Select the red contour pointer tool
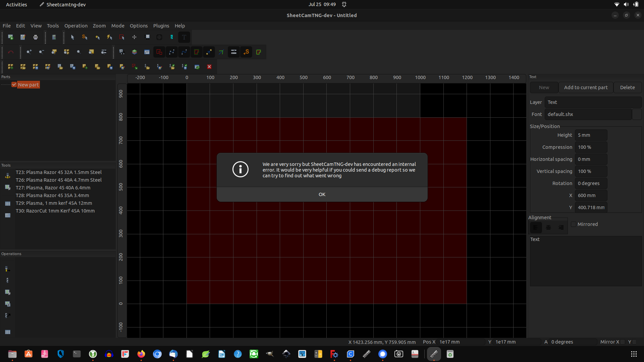 point(122,37)
